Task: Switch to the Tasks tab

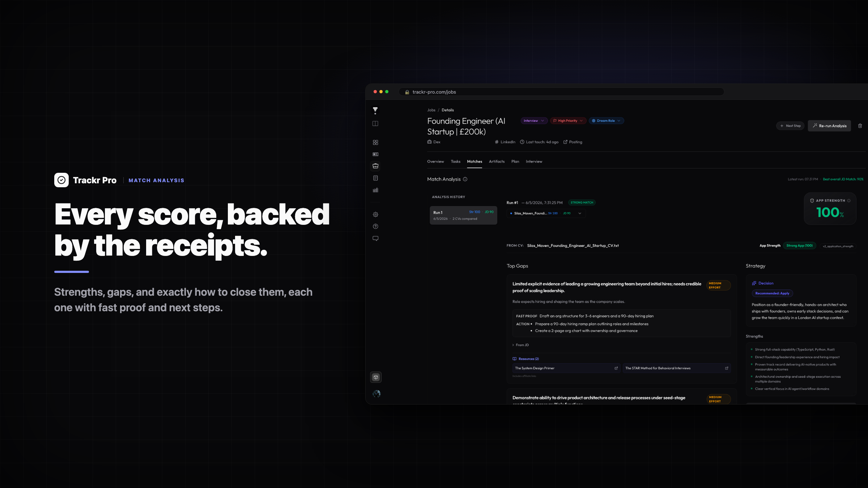Action: tap(455, 162)
